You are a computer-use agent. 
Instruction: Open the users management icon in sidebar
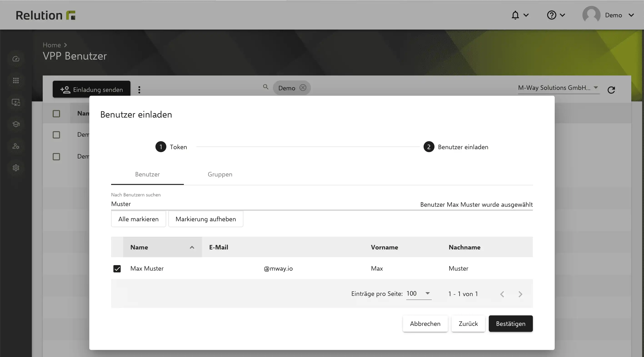click(x=16, y=146)
